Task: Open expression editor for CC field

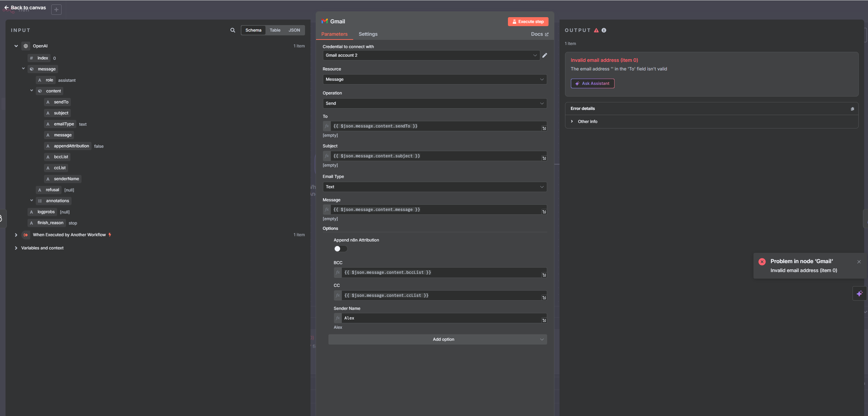Action: pyautogui.click(x=544, y=297)
